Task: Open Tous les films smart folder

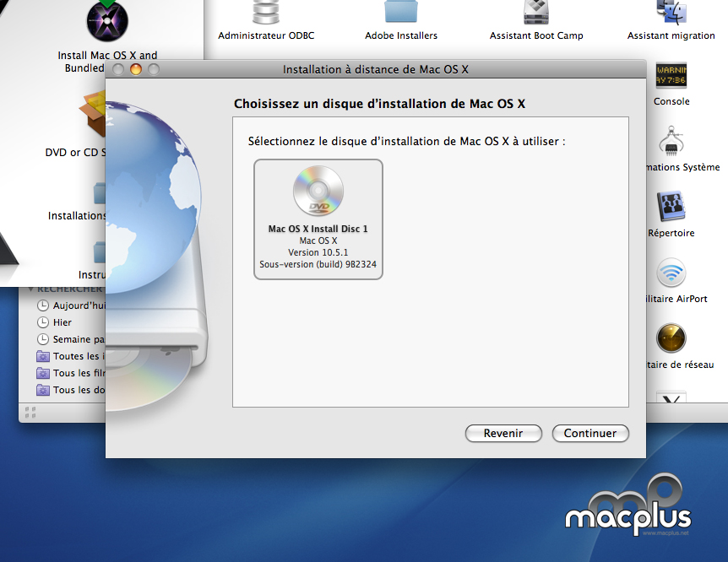Action: (71, 373)
